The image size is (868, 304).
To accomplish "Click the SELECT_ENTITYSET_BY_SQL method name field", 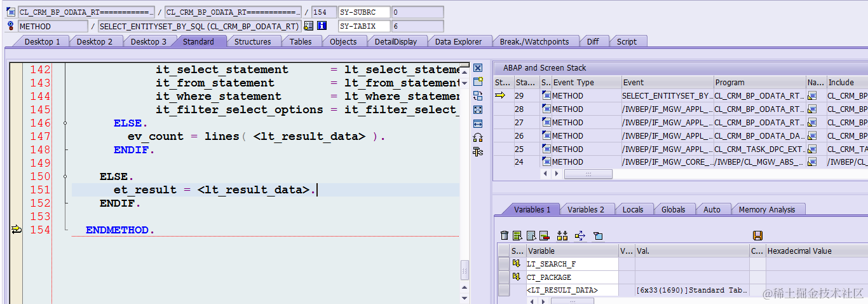I will (200, 26).
